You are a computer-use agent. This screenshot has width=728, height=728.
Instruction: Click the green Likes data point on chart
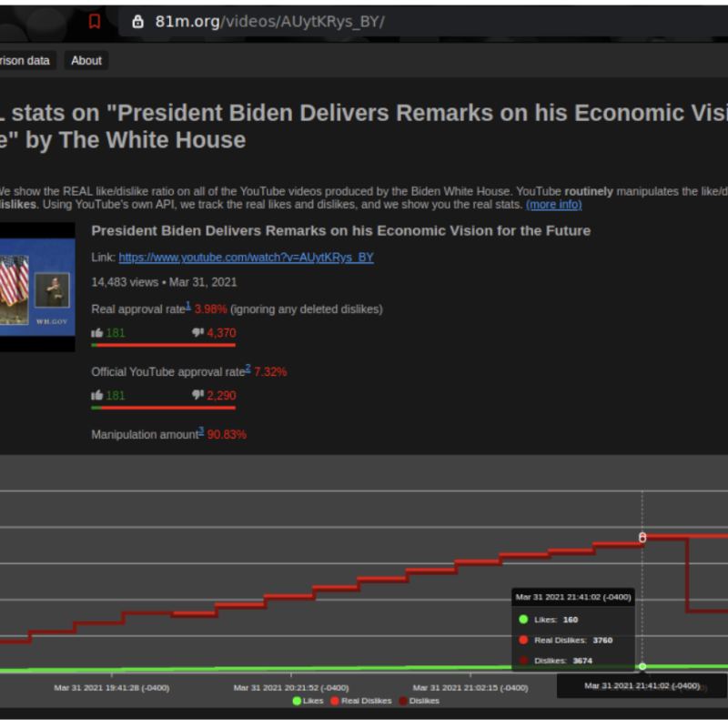pyautogui.click(x=642, y=666)
